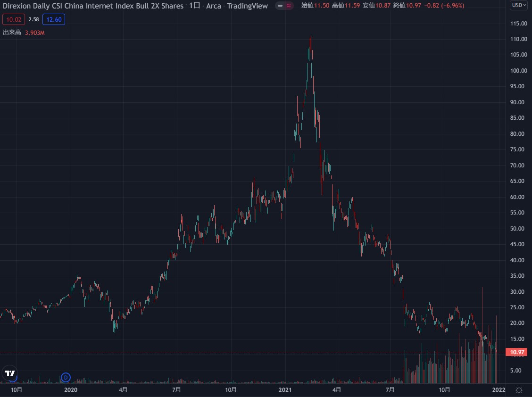Click the 50.00 price axis label

(x=517, y=228)
